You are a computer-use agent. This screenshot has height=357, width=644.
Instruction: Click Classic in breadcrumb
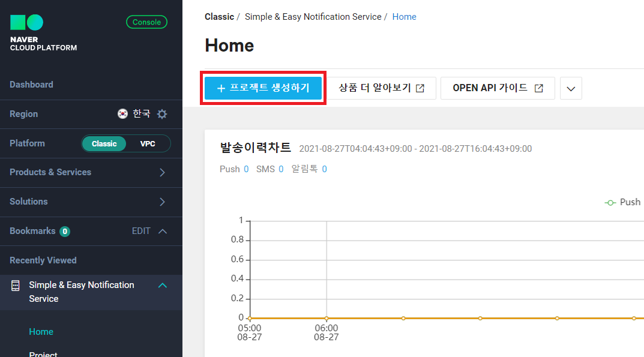point(219,17)
